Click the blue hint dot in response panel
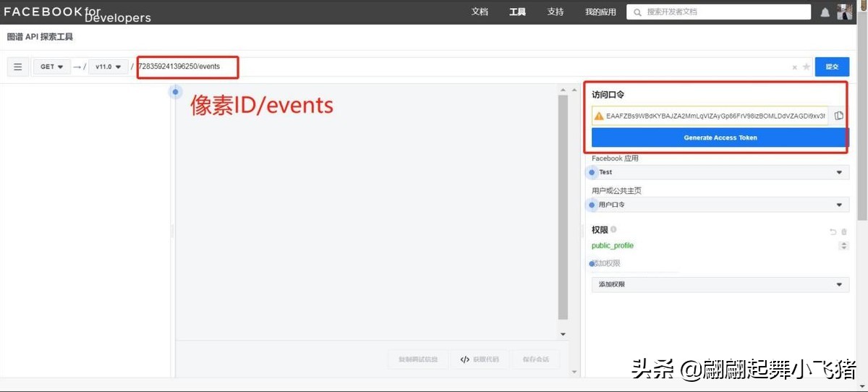This screenshot has height=392, width=868. [176, 92]
